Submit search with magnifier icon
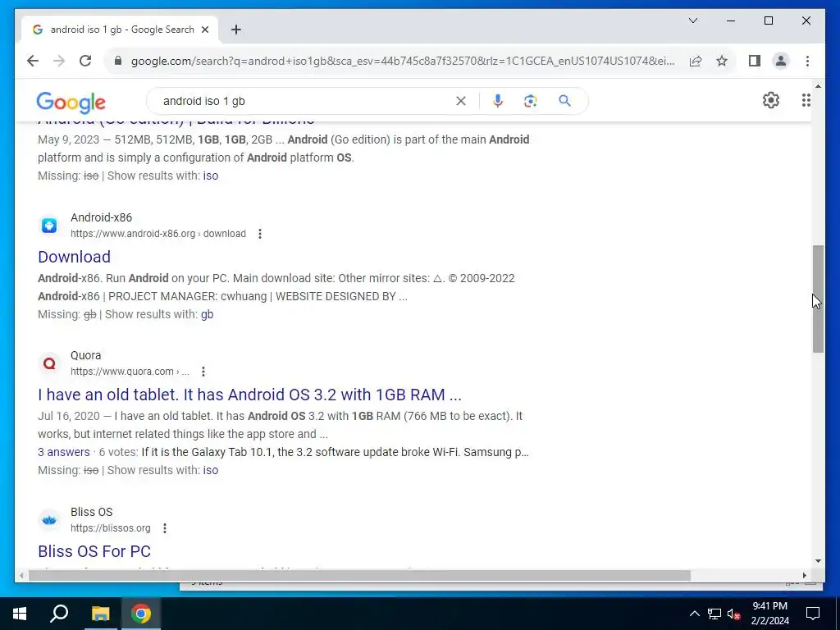 click(564, 101)
